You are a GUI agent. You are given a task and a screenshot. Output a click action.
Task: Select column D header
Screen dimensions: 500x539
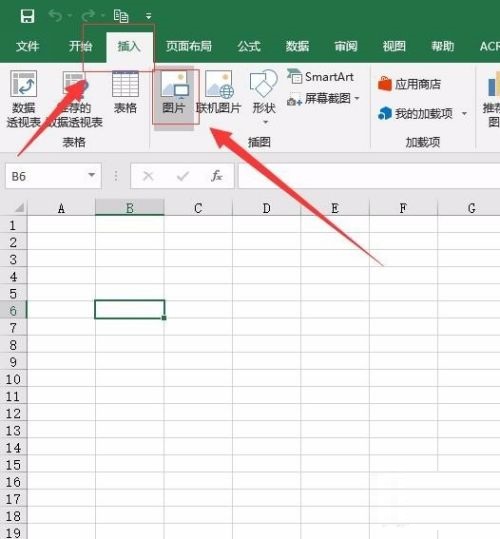point(267,208)
